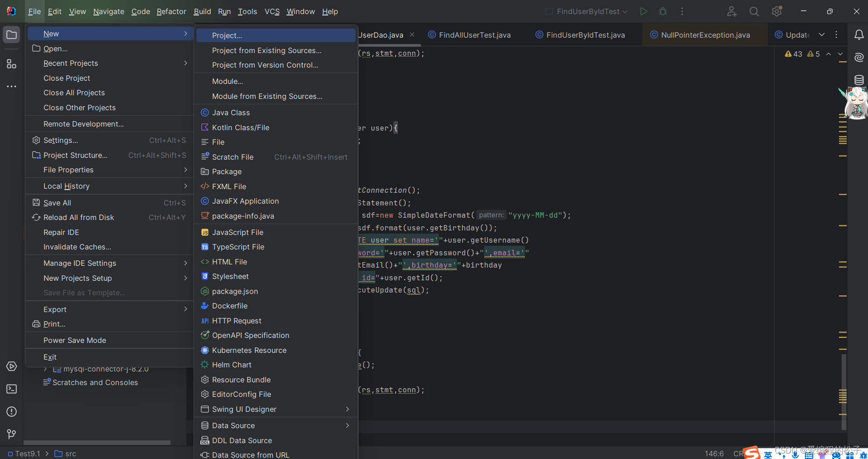Viewport: 868px width, 459px height.
Task: Open the Database tool window icon
Action: tap(859, 80)
